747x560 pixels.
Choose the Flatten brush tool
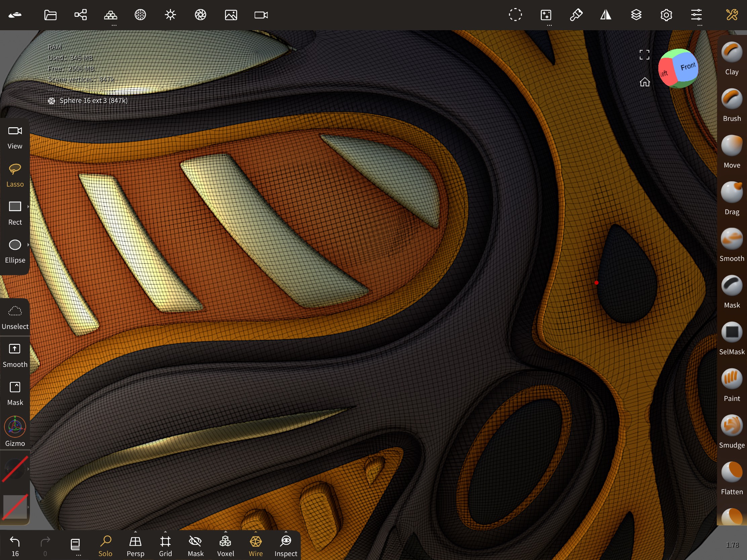tap(732, 473)
